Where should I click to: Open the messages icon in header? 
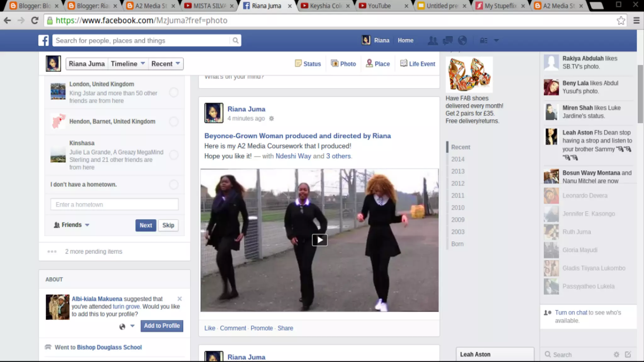[447, 41]
